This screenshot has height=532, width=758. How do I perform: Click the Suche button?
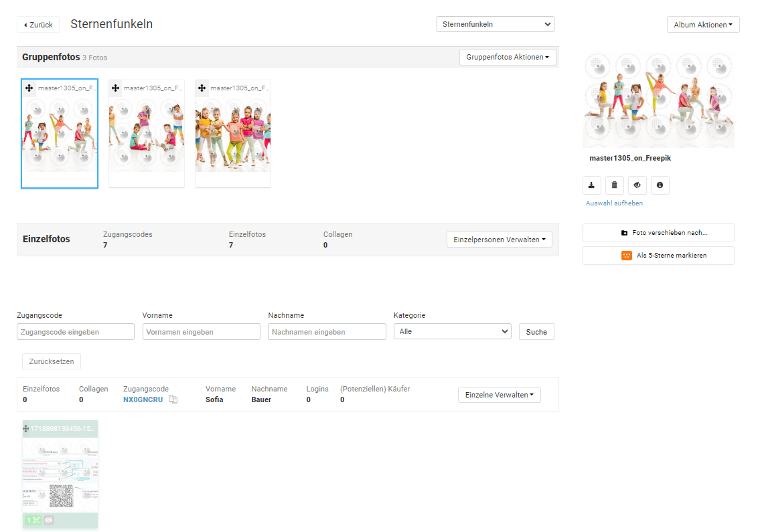click(x=536, y=332)
